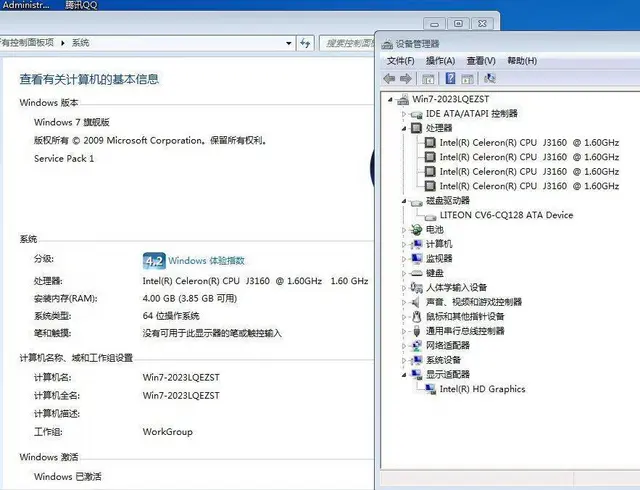Scan for hardware changes toolbar icon
This screenshot has width=640, height=490.
(x=489, y=78)
